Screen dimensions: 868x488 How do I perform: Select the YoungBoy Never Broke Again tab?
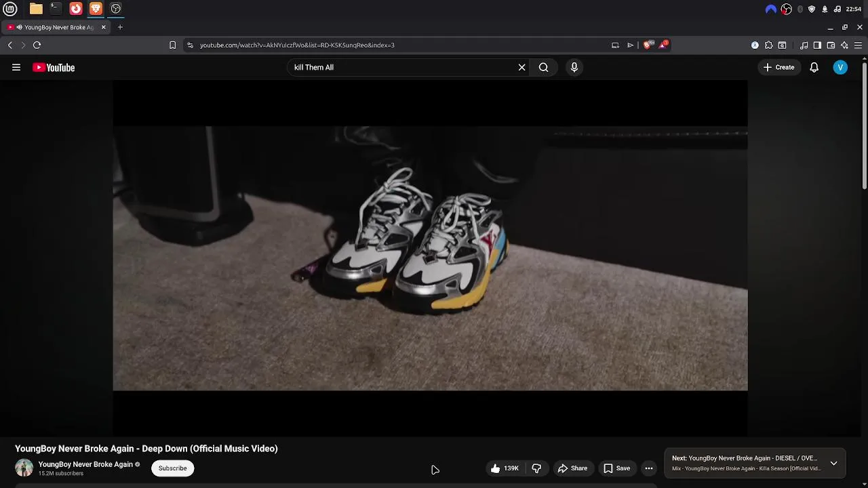(x=57, y=27)
